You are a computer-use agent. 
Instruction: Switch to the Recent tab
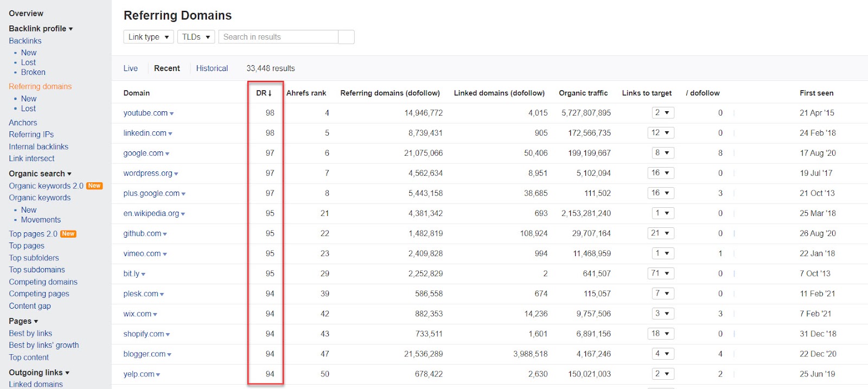tap(167, 68)
